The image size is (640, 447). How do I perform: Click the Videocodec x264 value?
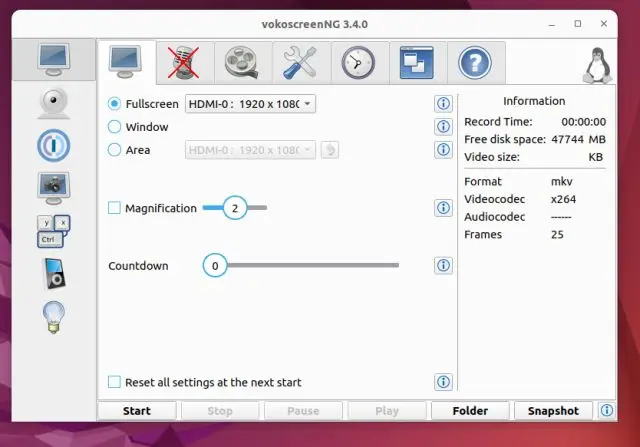tap(563, 199)
